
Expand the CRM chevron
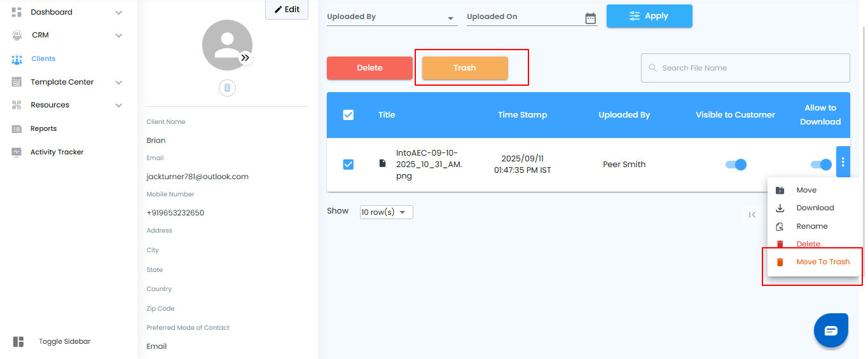118,36
